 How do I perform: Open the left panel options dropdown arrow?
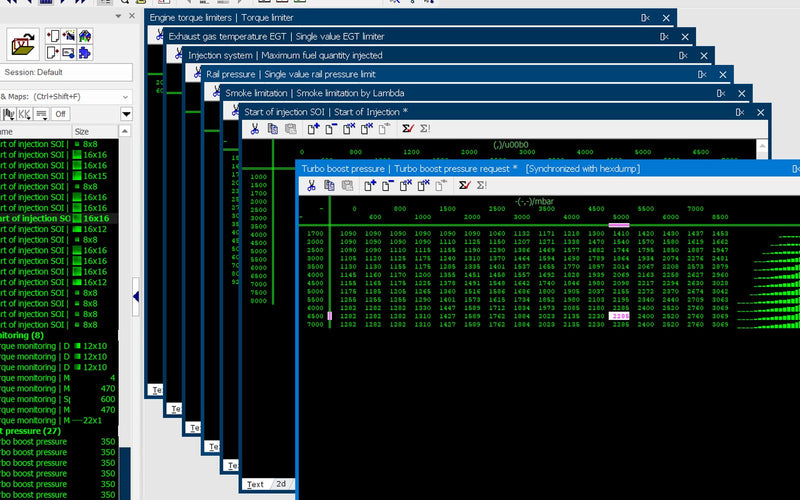[x=118, y=16]
